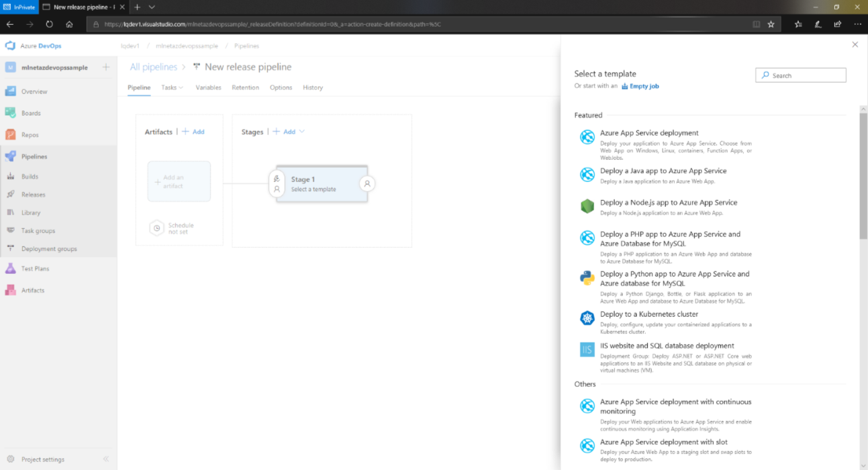Click the Empty job link
Screen dimensions: 868x470
[x=643, y=86]
